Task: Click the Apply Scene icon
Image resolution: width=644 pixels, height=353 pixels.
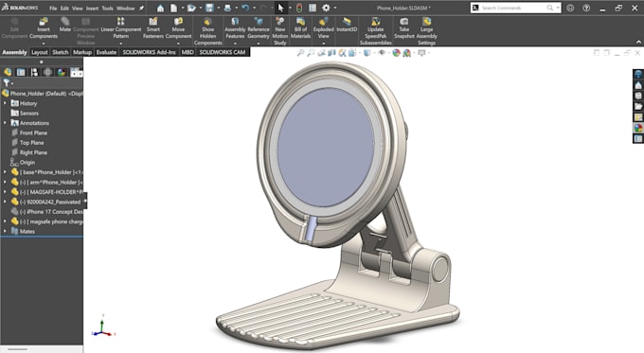Action: click(406, 53)
